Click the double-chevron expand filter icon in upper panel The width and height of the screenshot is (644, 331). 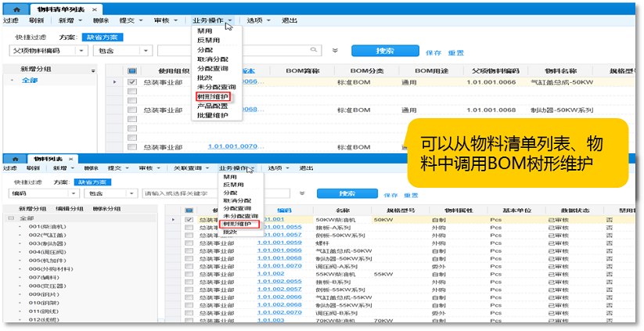click(x=335, y=51)
